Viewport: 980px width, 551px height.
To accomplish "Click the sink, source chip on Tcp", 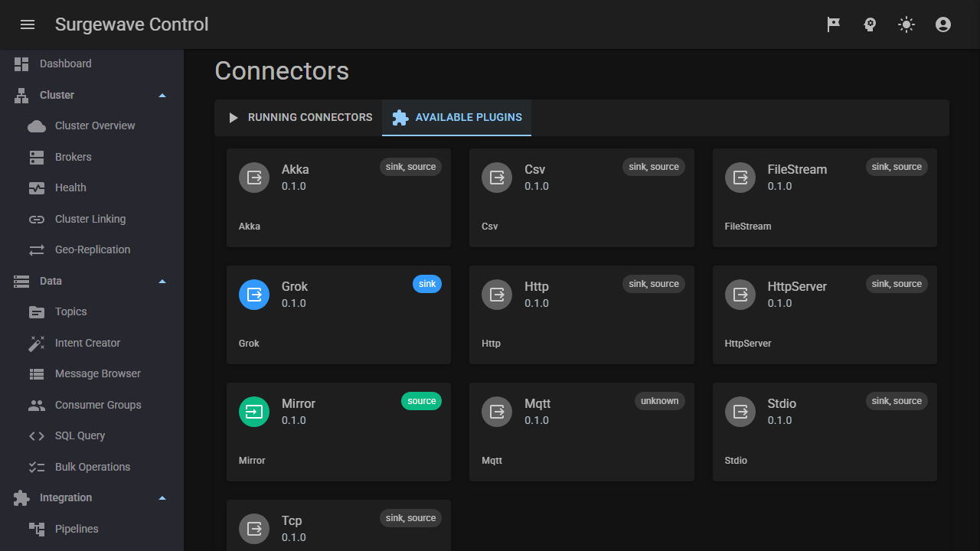I will (410, 518).
